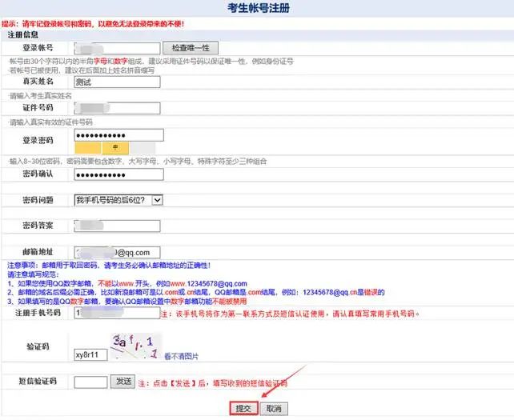This screenshot has height=420, width=514.
Task: Click the 看不清图片 link
Action: click(181, 356)
